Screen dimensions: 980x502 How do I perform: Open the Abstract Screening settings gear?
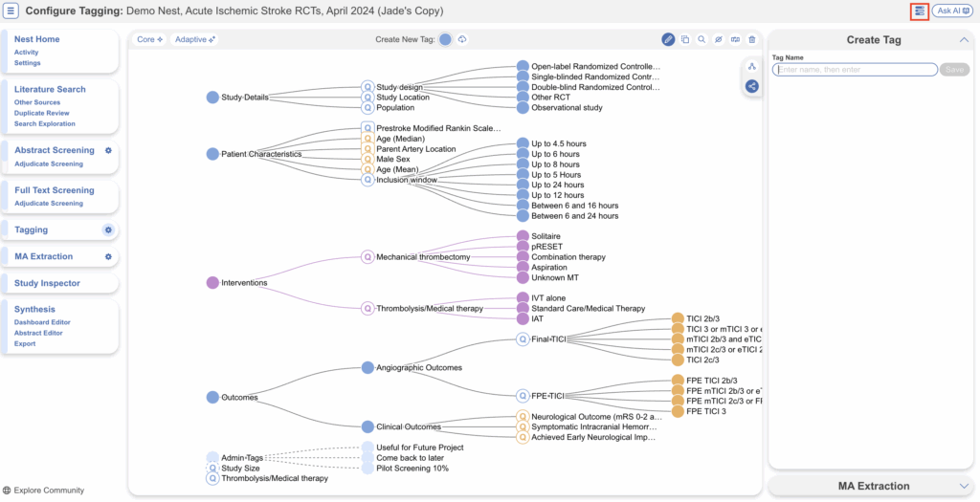click(108, 151)
